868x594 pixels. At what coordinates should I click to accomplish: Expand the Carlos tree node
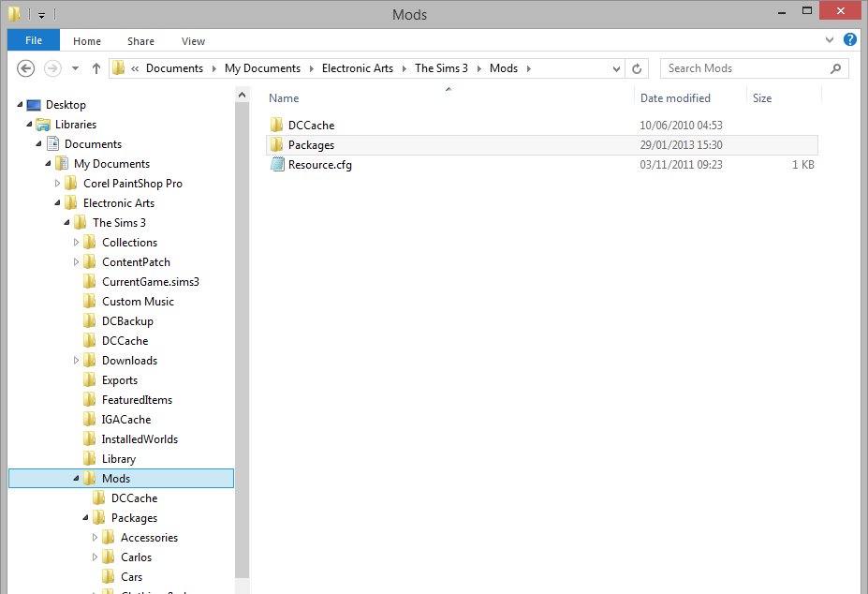(x=96, y=557)
